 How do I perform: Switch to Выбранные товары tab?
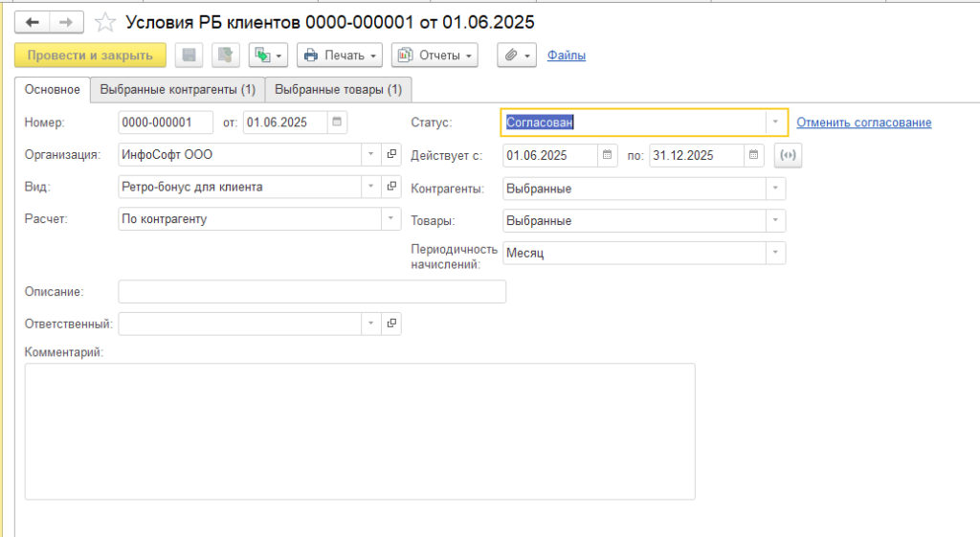(x=339, y=90)
